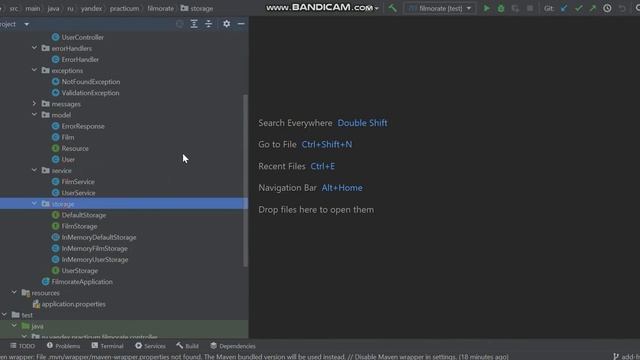This screenshot has width=640, height=360.
Task: Open the filmorate run configuration dropdown
Action: click(x=440, y=8)
